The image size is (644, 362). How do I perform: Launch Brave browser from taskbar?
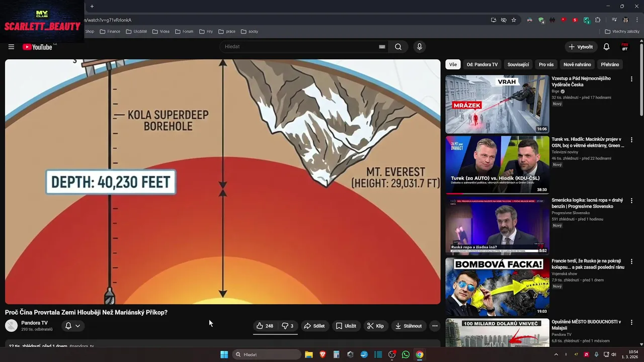click(323, 354)
